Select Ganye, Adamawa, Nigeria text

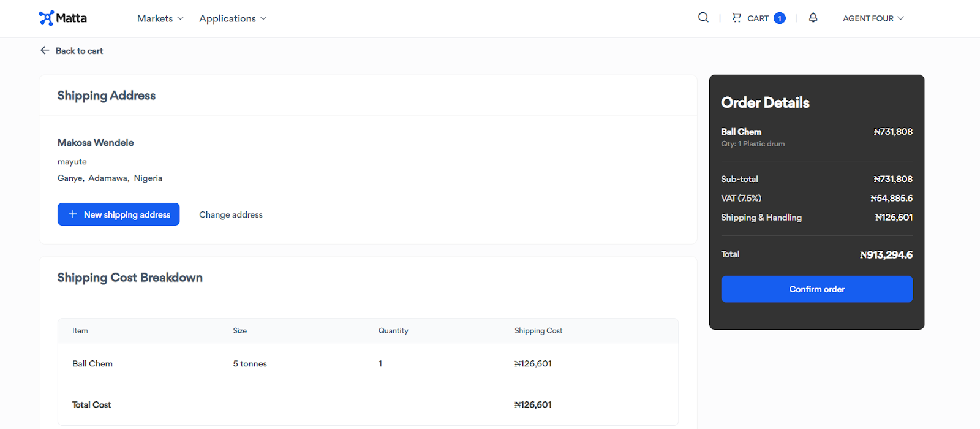(110, 178)
